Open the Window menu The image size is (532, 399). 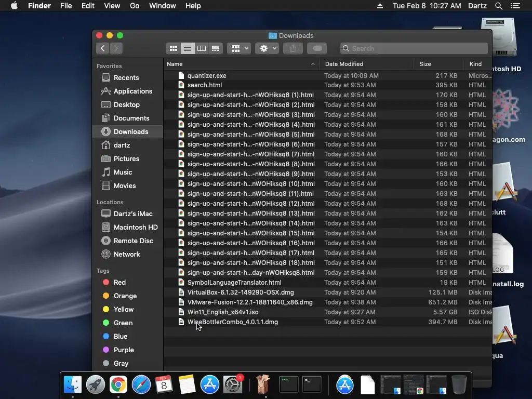point(163,6)
